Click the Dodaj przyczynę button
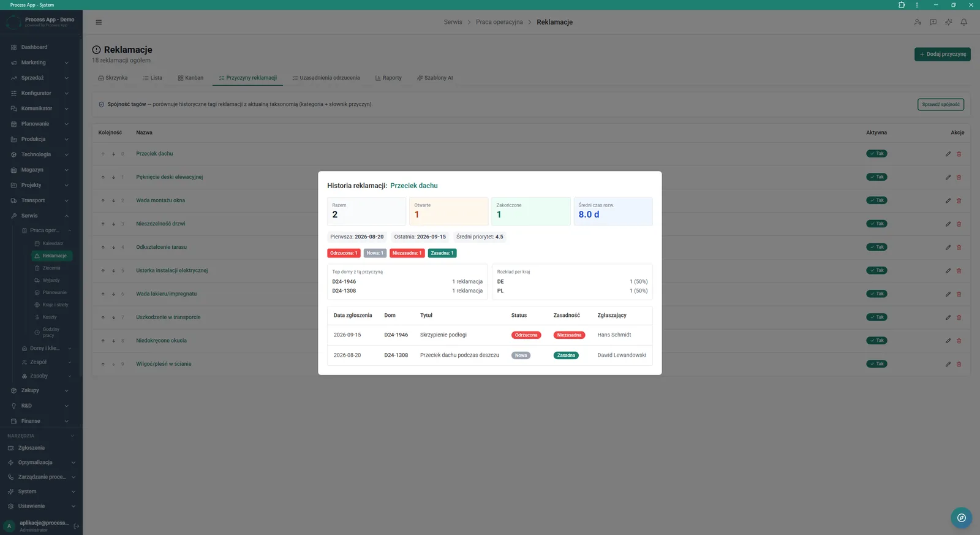 [x=942, y=54]
